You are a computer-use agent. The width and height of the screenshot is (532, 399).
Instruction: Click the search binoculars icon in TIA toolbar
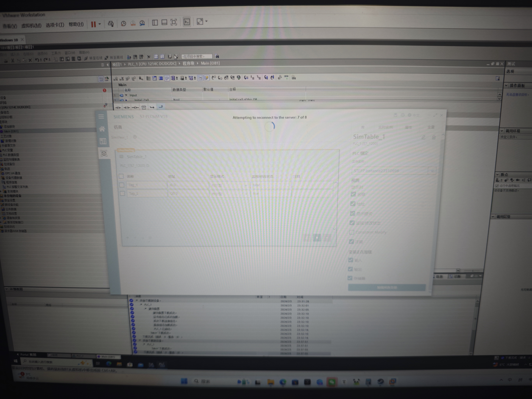[217, 56]
